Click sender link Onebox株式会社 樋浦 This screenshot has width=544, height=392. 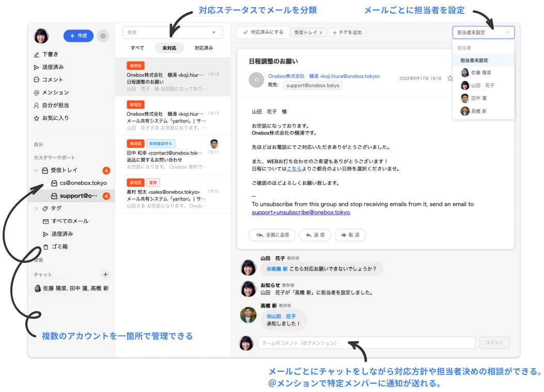[x=324, y=76]
